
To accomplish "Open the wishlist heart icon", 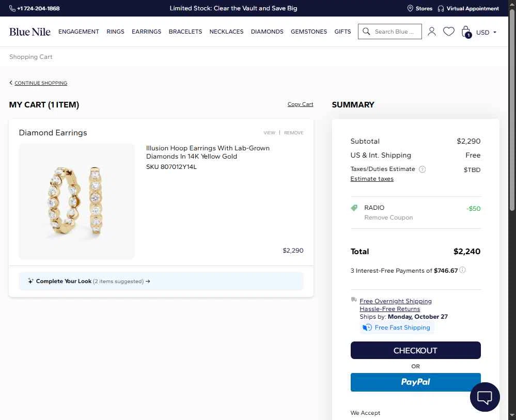I will 449,32.
